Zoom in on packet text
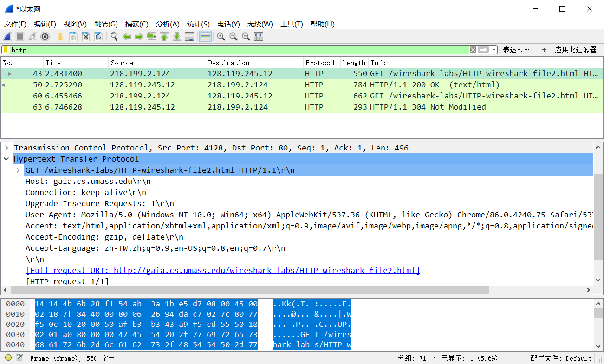The image size is (604, 364). (x=221, y=37)
